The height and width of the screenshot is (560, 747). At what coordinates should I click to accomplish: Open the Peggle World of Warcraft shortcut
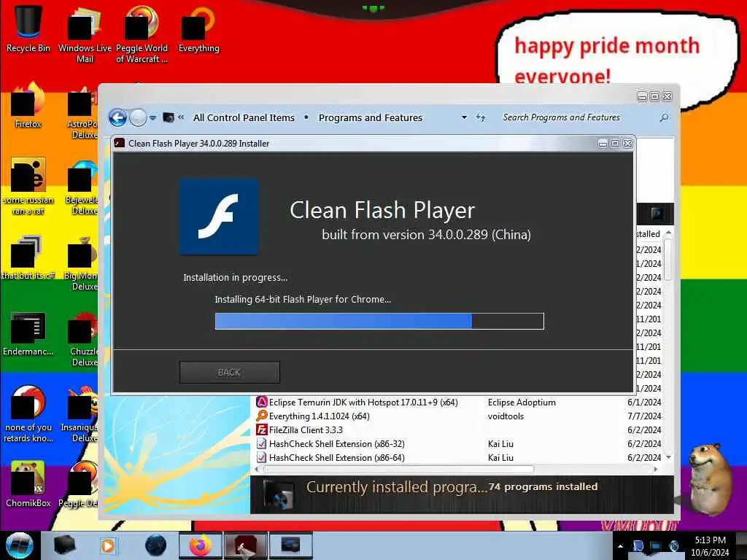click(142, 34)
